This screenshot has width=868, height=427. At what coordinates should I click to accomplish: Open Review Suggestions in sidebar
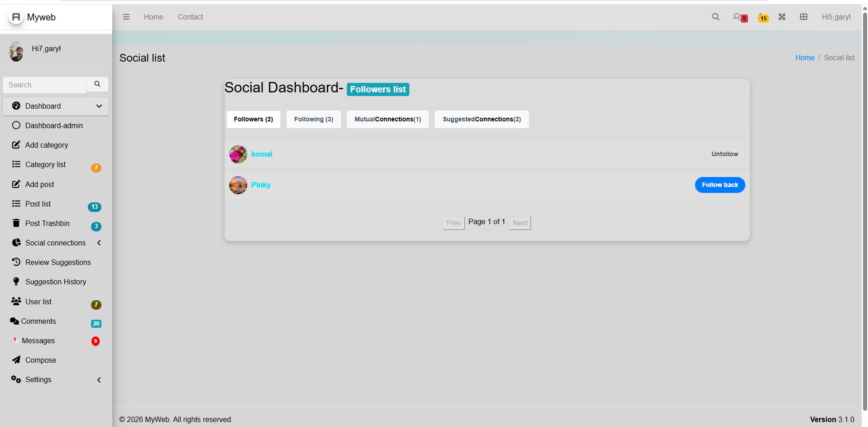pyautogui.click(x=56, y=262)
